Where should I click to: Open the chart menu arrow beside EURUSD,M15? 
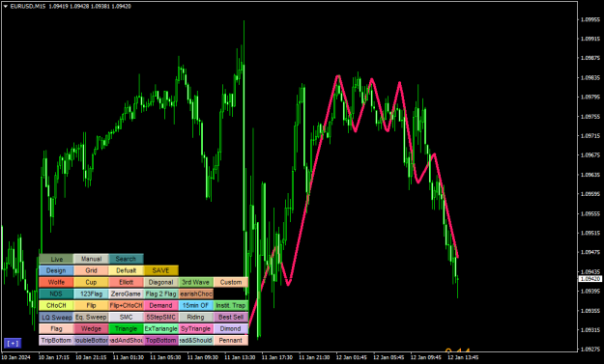6,6
